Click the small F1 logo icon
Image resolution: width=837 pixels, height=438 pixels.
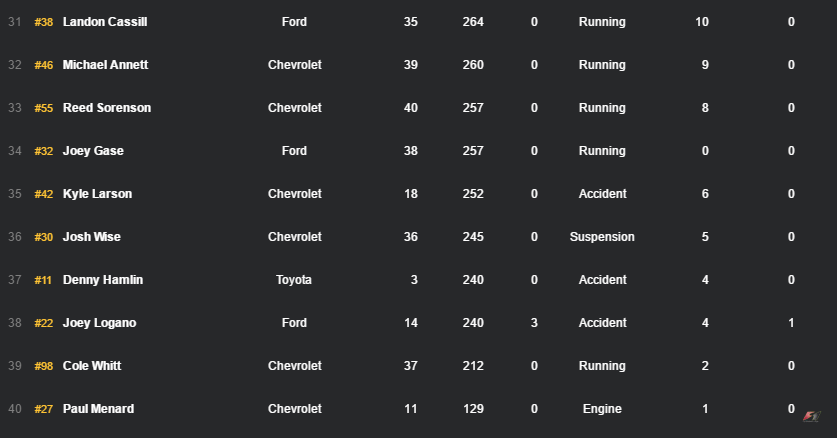pyautogui.click(x=811, y=415)
